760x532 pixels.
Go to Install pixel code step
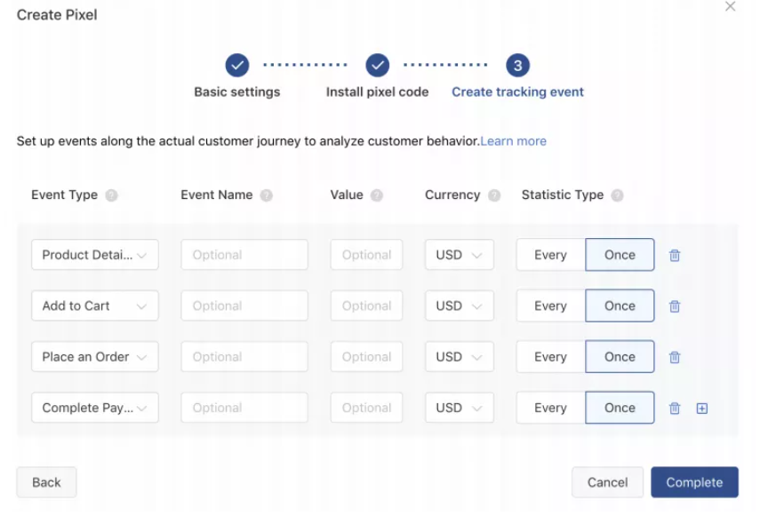(378, 66)
